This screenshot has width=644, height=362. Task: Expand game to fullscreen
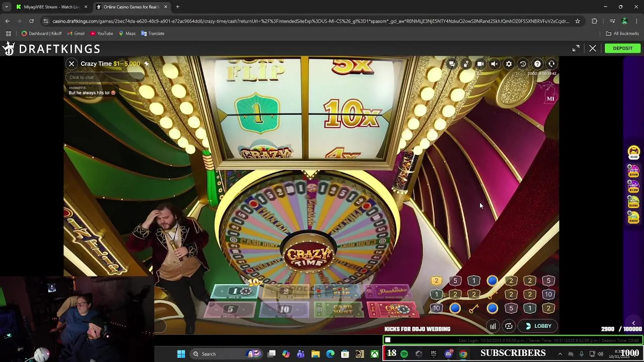[x=576, y=48]
